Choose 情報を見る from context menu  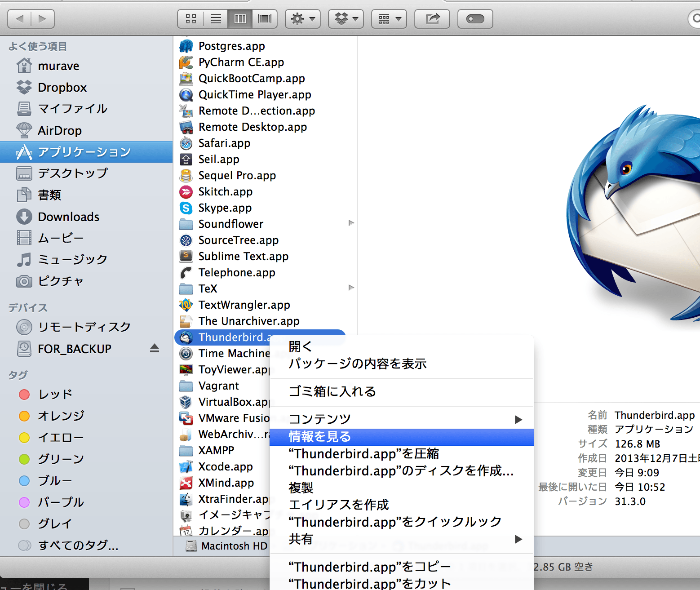[x=402, y=437]
